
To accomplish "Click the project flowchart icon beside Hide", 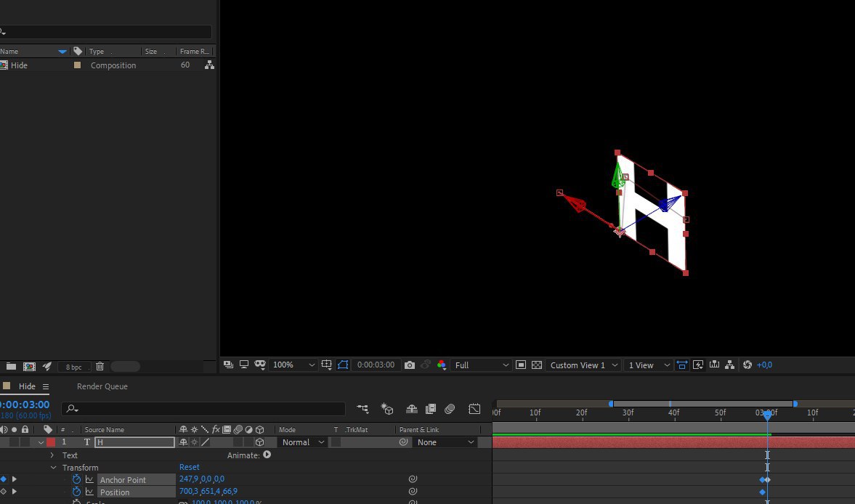I will 209,65.
